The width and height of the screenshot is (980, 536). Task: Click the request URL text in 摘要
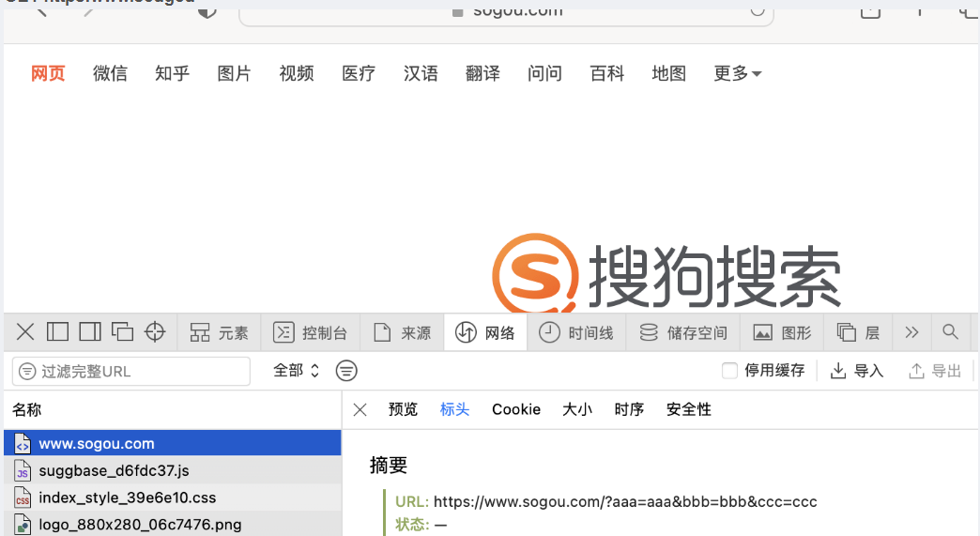[x=625, y=501]
